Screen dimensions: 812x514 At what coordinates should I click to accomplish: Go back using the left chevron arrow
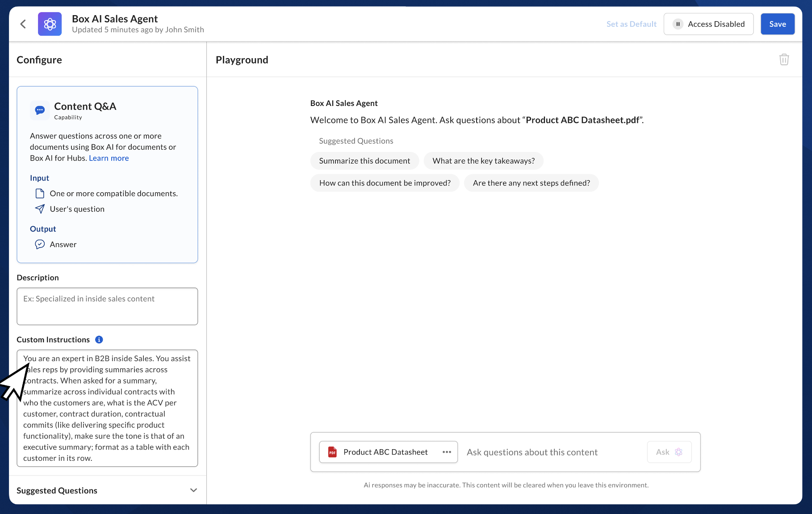pyautogui.click(x=23, y=24)
